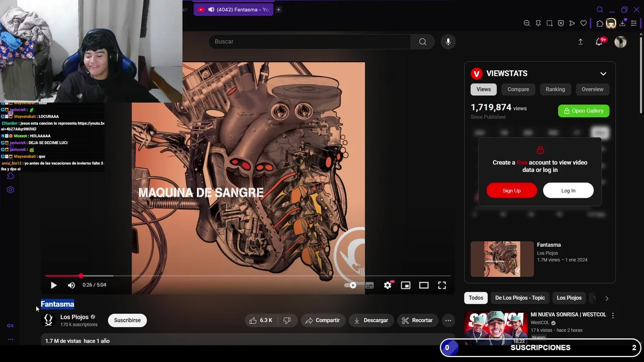Open options for MI NUEVA SONRISA video

coord(613,315)
